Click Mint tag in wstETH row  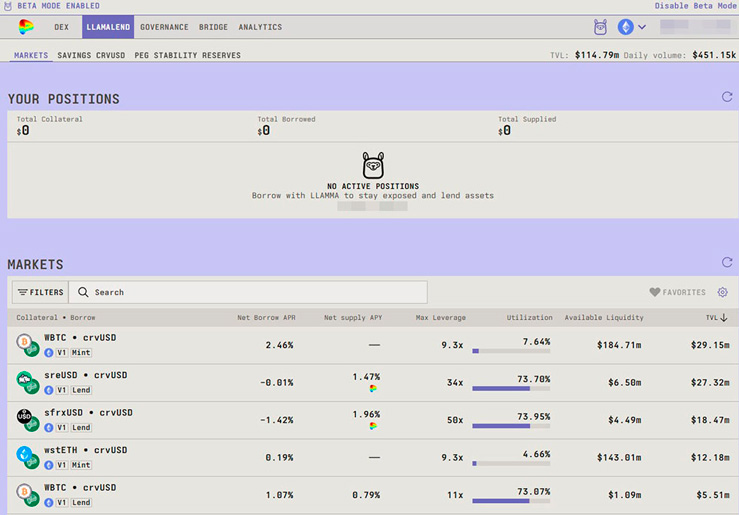81,465
